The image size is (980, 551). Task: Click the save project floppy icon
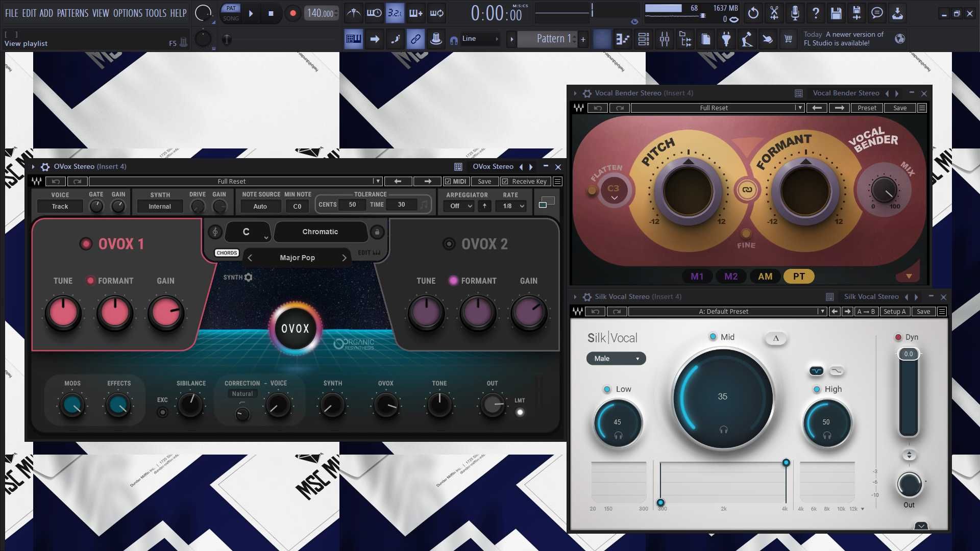tap(836, 13)
